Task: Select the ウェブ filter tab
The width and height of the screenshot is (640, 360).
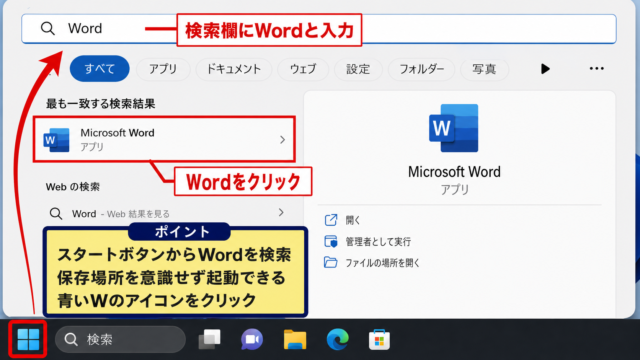Action: tap(303, 69)
